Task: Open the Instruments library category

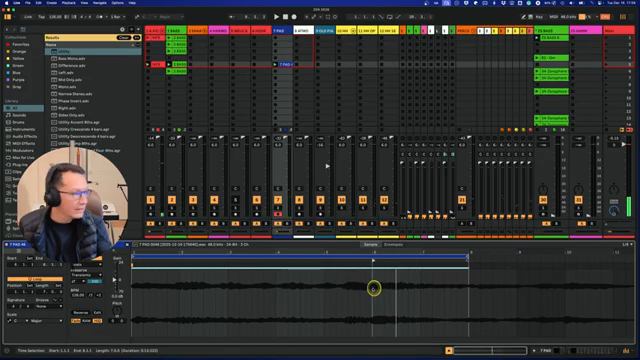Action: tap(23, 129)
